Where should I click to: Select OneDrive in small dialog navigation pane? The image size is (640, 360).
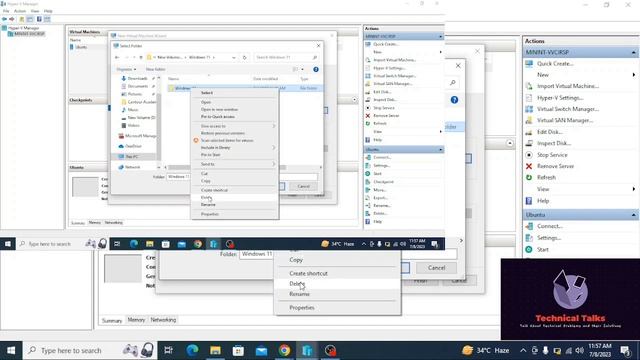pyautogui.click(x=133, y=146)
